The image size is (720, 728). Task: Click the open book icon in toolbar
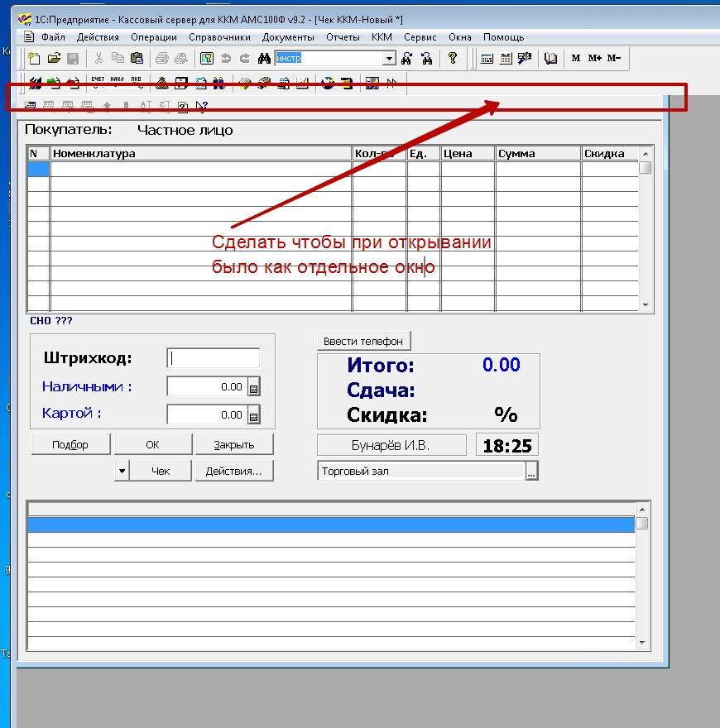pos(551,58)
